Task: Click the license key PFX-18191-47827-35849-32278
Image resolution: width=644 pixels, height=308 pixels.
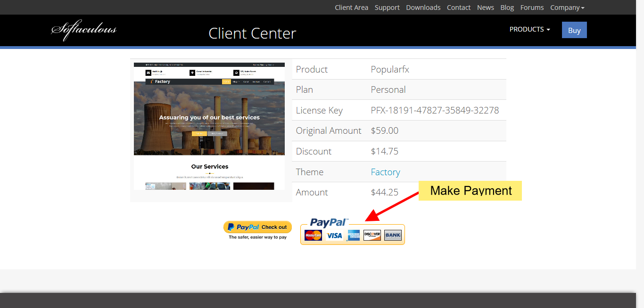Action: pyautogui.click(x=435, y=110)
